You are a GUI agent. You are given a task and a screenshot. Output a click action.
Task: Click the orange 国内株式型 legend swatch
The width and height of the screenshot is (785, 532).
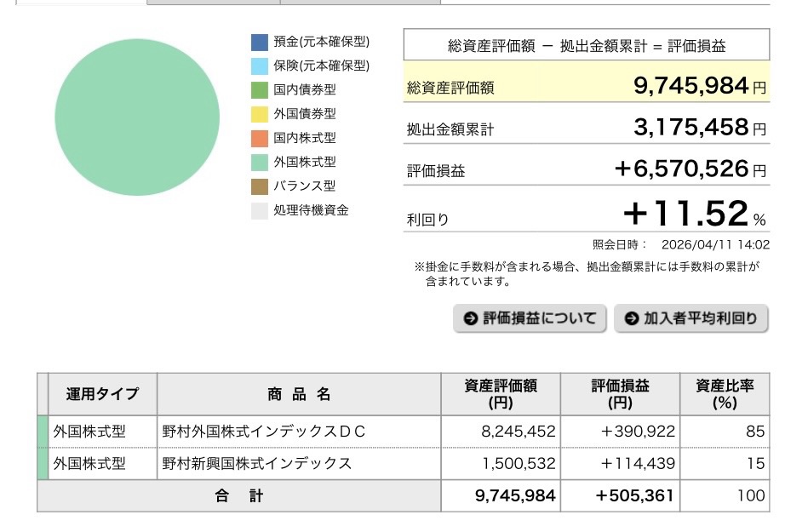pos(260,138)
